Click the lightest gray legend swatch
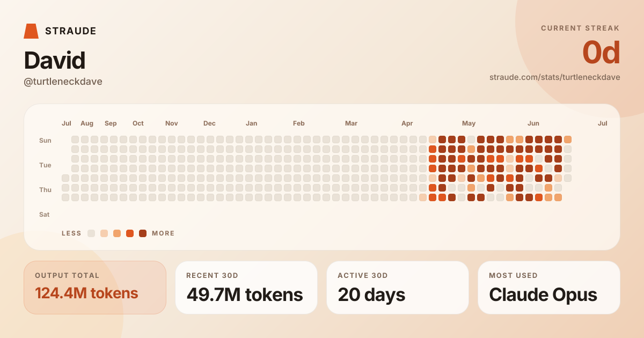644x338 pixels. [x=91, y=233]
